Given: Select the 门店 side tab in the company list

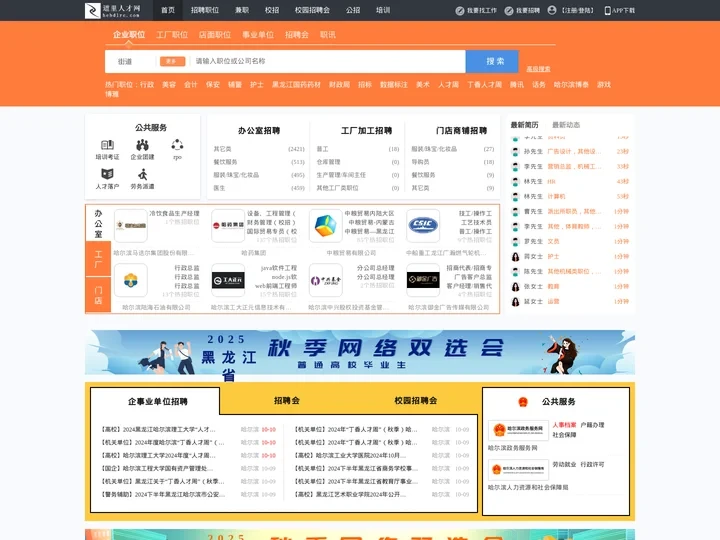Looking at the screenshot, I should [98, 295].
